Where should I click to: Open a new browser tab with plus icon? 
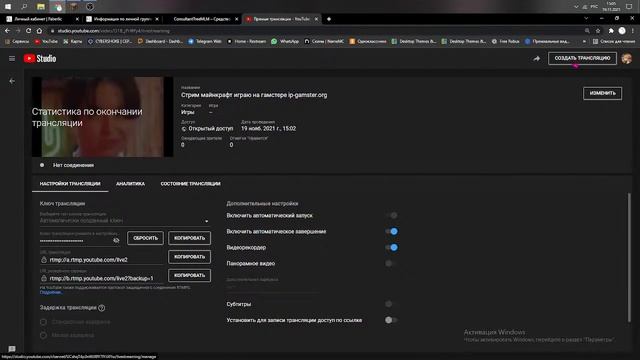[x=329, y=19]
